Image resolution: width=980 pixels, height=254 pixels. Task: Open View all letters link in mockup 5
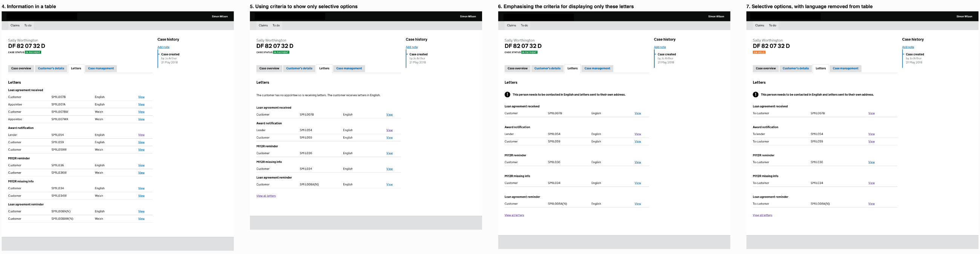(266, 196)
